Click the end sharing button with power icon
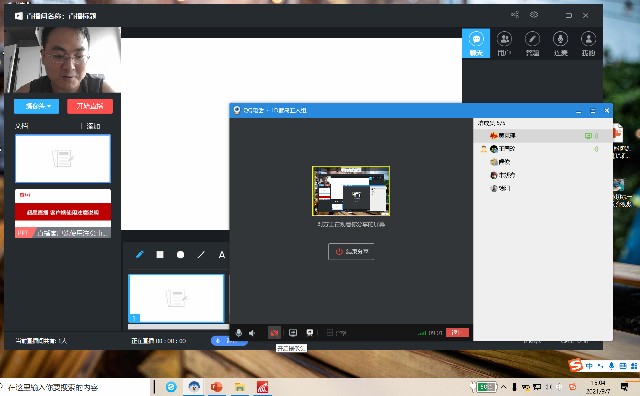This screenshot has height=396, width=640. pyautogui.click(x=351, y=251)
